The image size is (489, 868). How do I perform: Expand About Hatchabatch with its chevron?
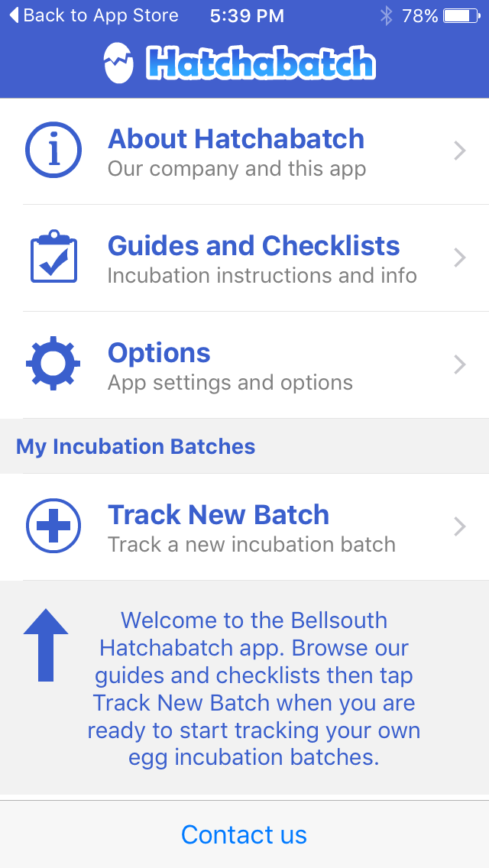[x=459, y=151]
